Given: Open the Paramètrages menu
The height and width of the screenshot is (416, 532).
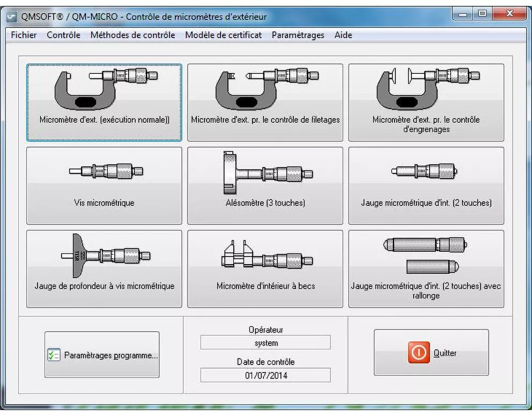Looking at the screenshot, I should pyautogui.click(x=298, y=35).
